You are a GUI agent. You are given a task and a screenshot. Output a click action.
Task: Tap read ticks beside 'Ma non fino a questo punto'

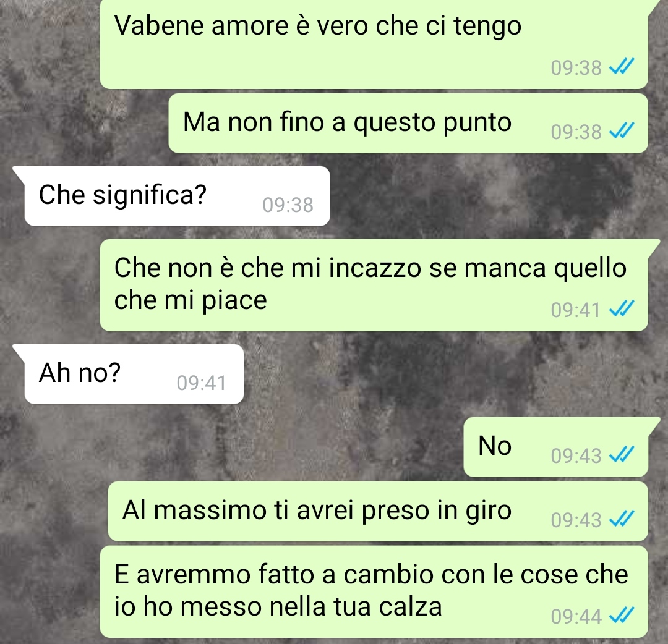click(x=622, y=130)
